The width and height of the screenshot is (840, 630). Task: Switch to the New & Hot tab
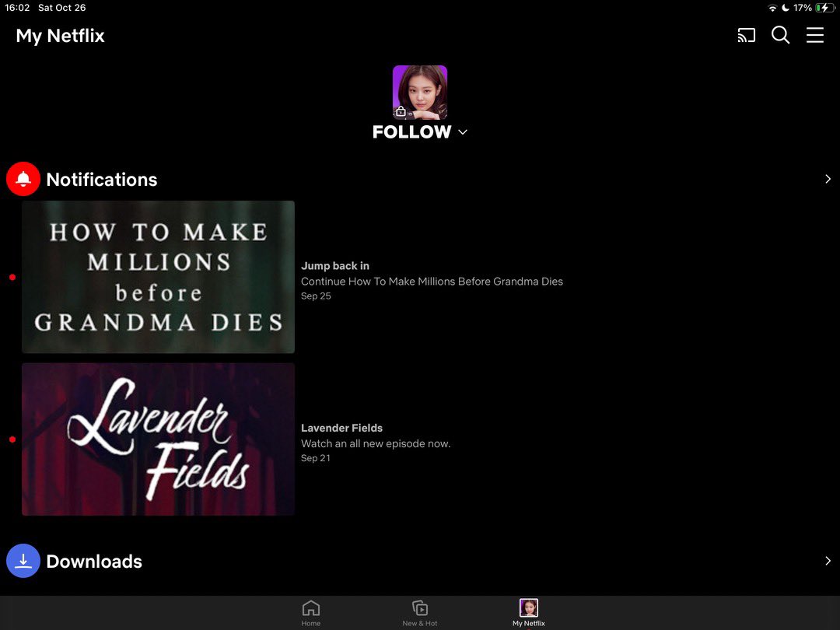coord(420,613)
